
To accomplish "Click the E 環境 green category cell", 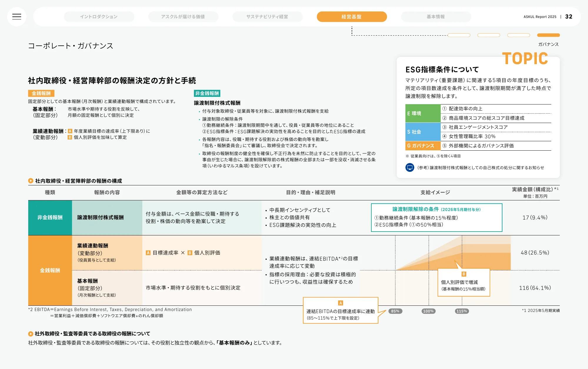I will 423,113.
